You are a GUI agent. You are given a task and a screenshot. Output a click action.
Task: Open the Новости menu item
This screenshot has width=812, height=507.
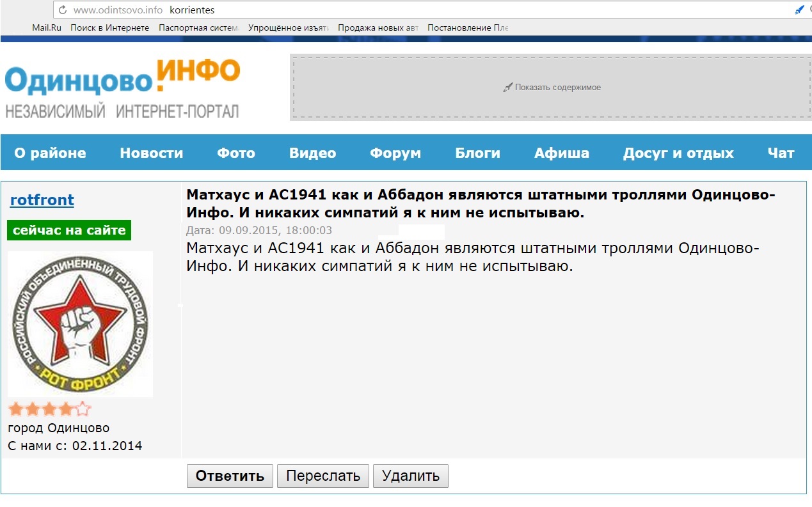[x=152, y=153]
